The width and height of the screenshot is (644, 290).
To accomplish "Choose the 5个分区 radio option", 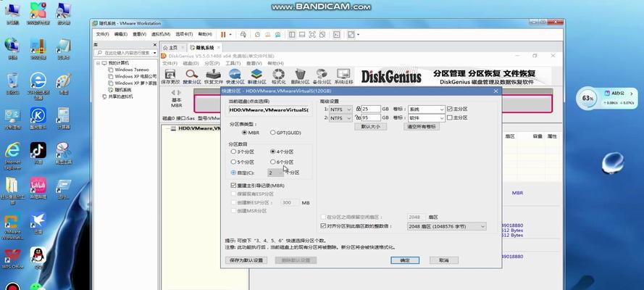I will coord(243,162).
